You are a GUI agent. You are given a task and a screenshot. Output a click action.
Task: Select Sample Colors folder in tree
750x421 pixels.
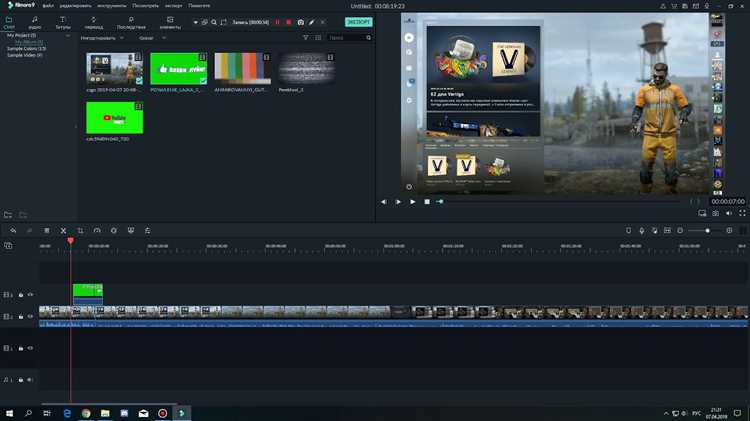pos(26,48)
